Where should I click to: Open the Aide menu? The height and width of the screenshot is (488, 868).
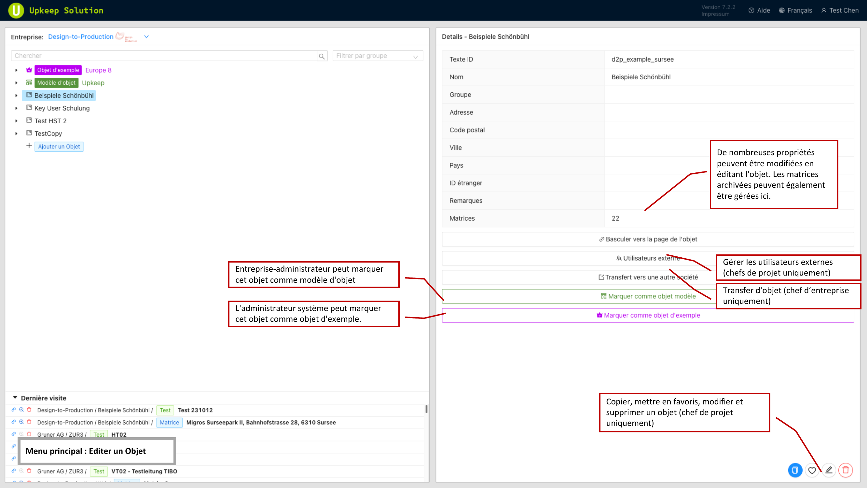point(760,10)
